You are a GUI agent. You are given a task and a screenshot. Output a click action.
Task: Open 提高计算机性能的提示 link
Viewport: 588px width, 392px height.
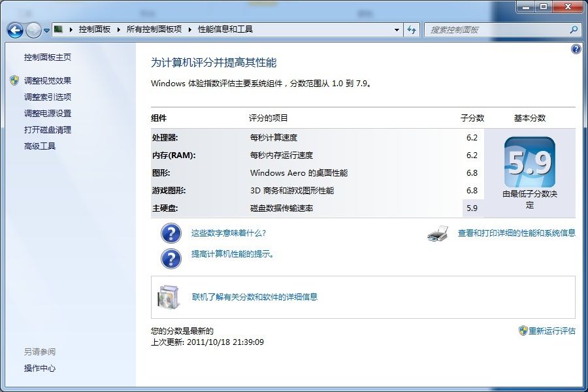[x=233, y=254]
